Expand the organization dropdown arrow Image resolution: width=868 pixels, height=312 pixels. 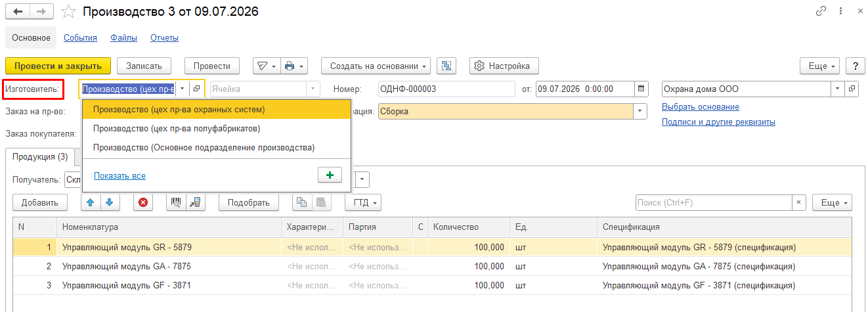(837, 89)
